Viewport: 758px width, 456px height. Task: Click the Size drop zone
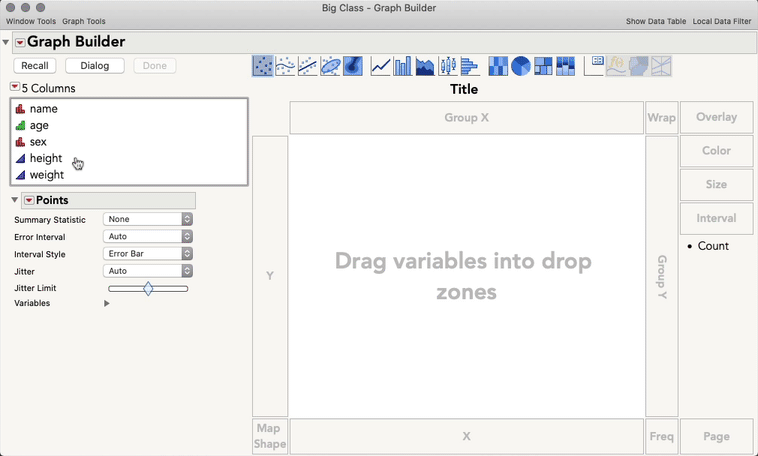coord(716,184)
